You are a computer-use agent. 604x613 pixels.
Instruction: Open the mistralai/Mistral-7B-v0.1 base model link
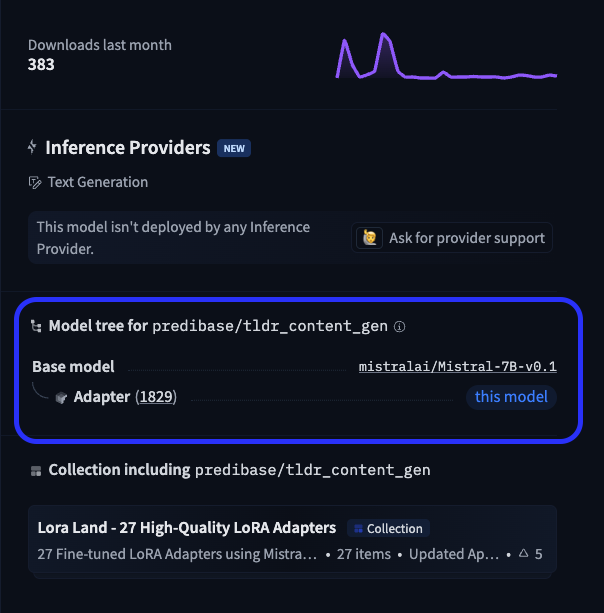458,366
